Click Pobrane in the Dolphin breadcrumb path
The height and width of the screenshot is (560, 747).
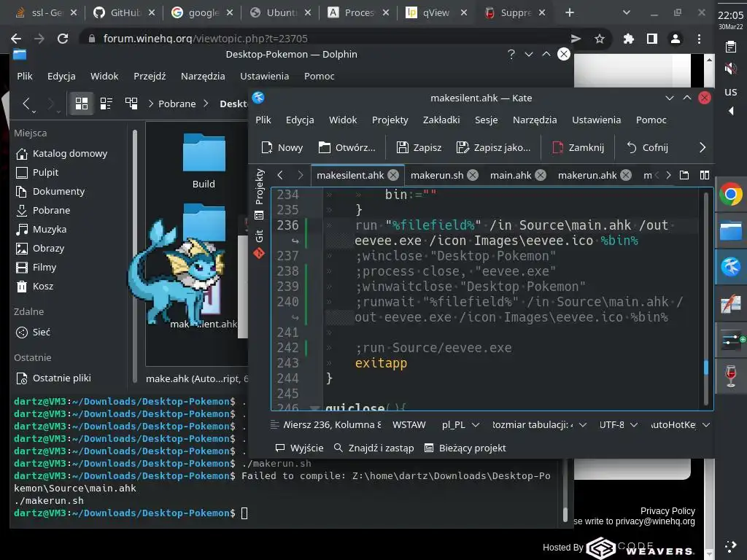pyautogui.click(x=177, y=104)
